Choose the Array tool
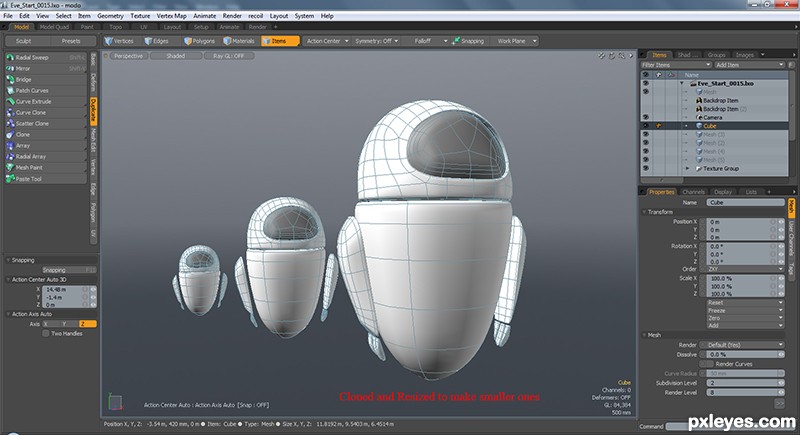 pyautogui.click(x=45, y=145)
